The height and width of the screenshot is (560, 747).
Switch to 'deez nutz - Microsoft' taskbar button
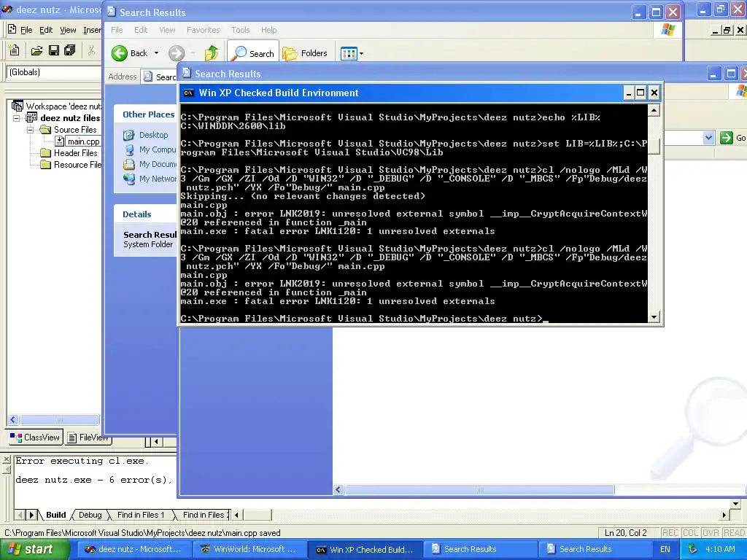coord(134,549)
